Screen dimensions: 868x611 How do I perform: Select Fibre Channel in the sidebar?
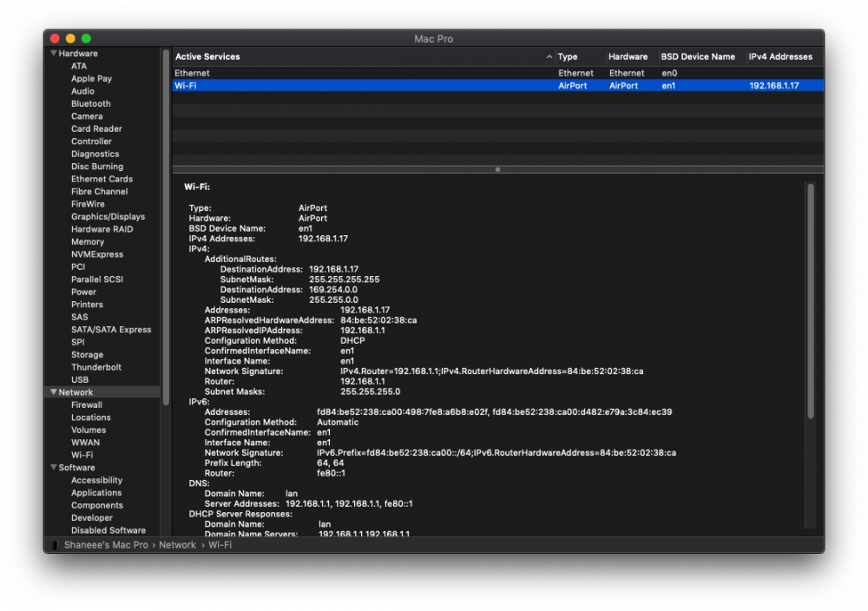pyautogui.click(x=99, y=192)
